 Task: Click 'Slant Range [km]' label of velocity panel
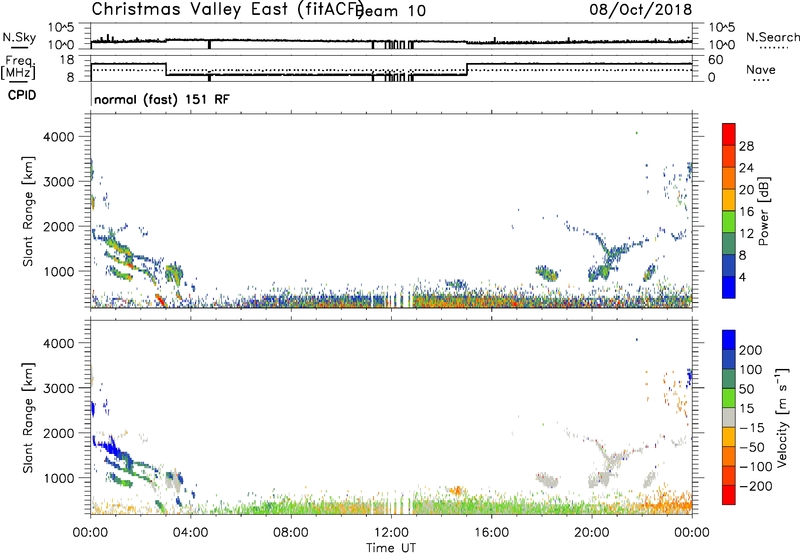point(28,418)
